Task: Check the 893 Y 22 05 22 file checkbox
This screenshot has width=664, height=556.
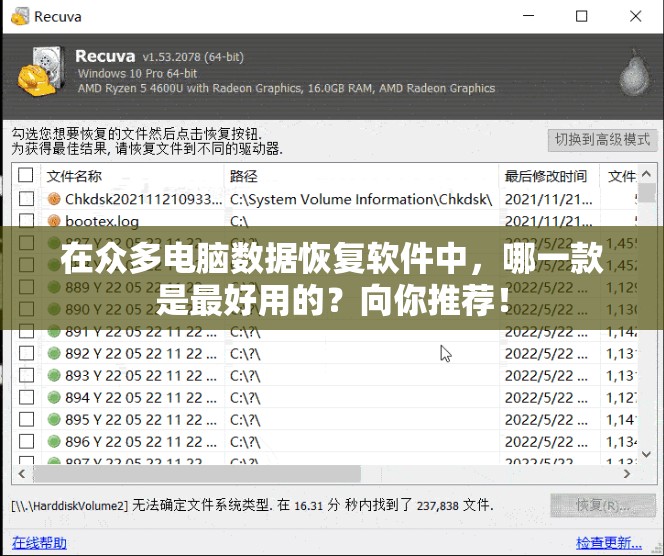Action: pos(26,375)
